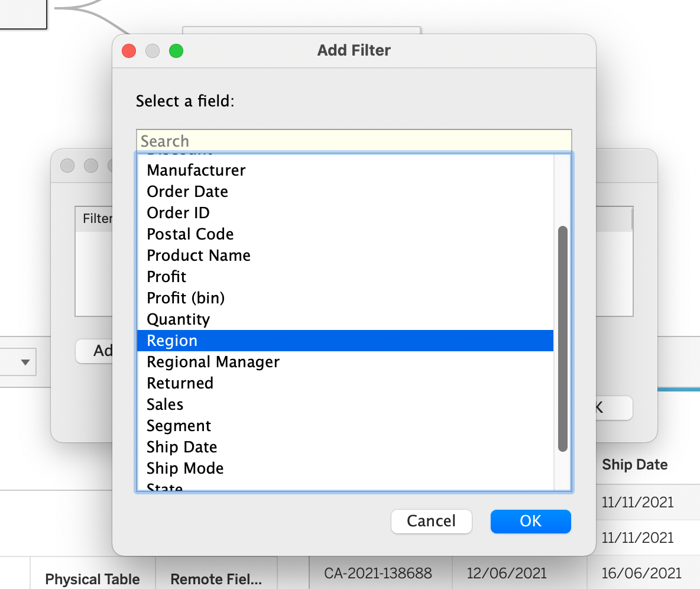Close the Add Filter dialog window

[129, 51]
